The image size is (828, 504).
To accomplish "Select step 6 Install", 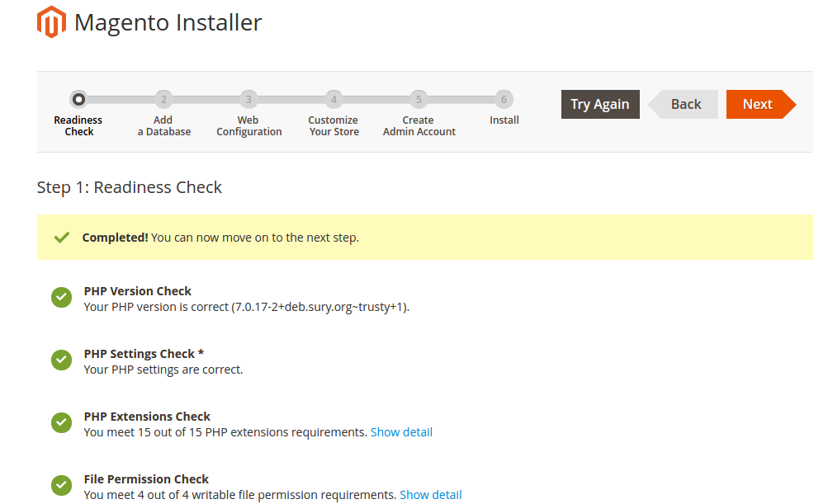I will [504, 100].
